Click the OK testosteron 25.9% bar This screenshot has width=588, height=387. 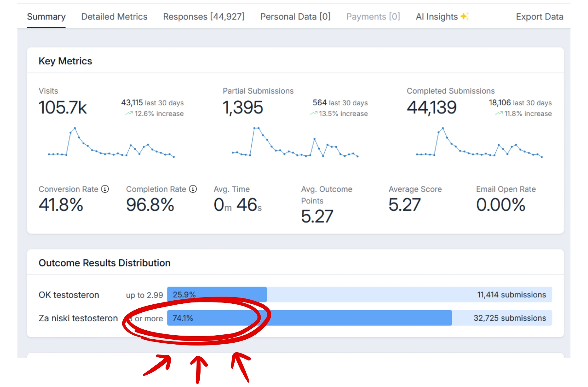pyautogui.click(x=217, y=294)
